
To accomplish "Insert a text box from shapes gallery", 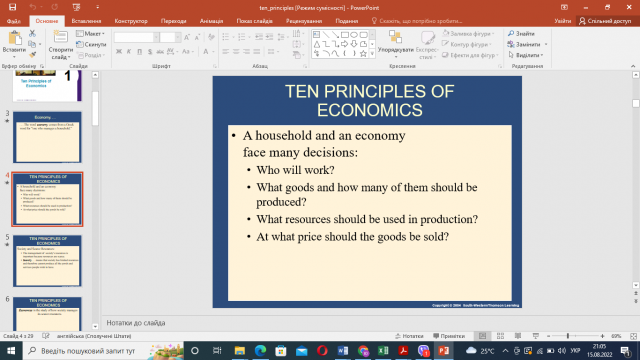I will tap(317, 35).
